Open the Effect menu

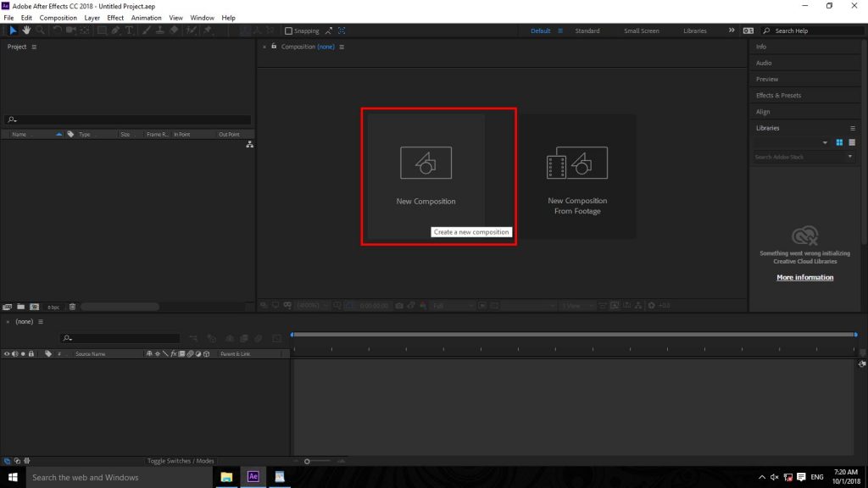(x=115, y=18)
